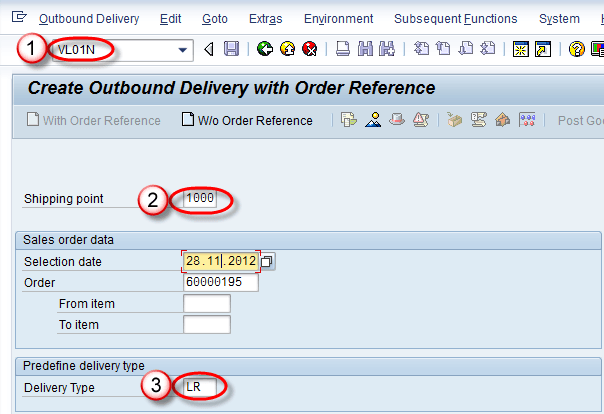Click the Print icon in standard toolbar
The width and height of the screenshot is (604, 414).
342,49
